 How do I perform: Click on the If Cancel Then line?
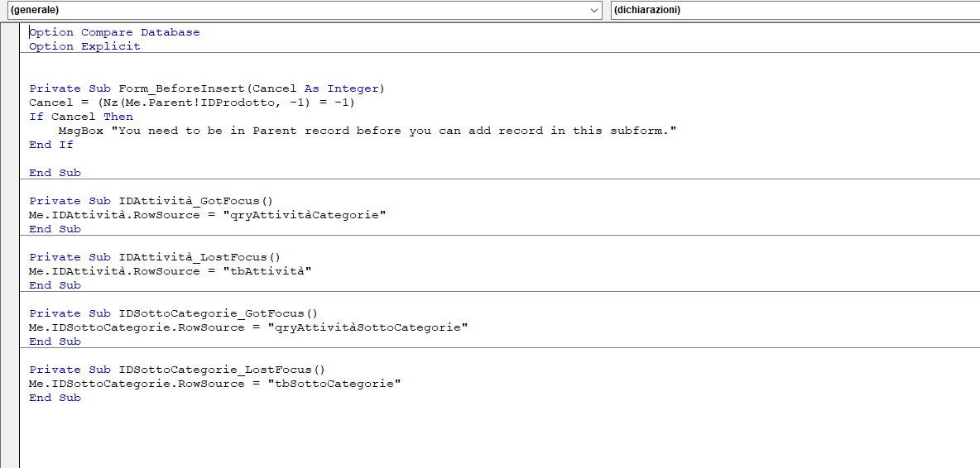pos(81,117)
